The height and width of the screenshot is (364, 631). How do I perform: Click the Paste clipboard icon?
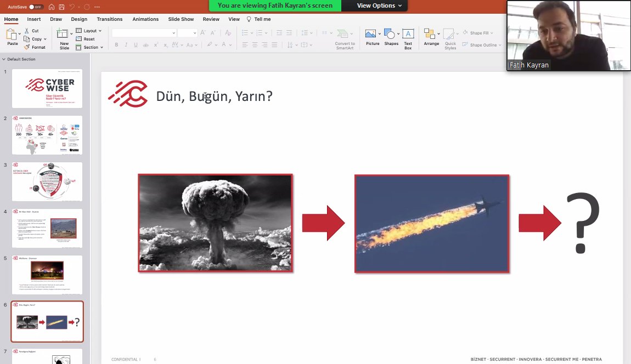pyautogui.click(x=12, y=35)
